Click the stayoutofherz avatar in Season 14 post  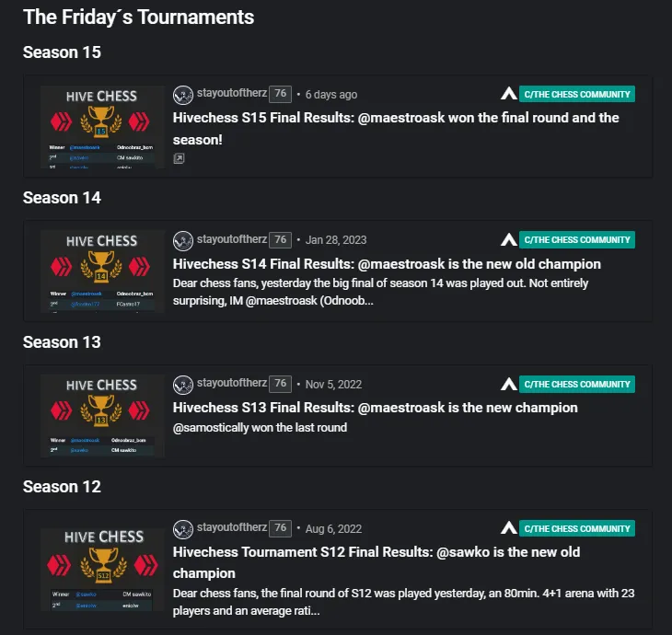coord(183,240)
